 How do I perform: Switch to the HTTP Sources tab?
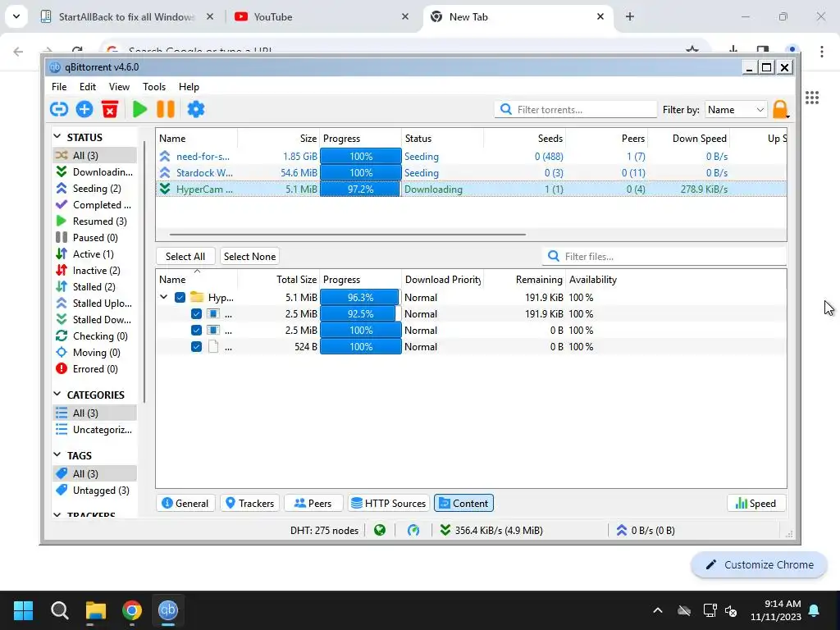pyautogui.click(x=388, y=503)
